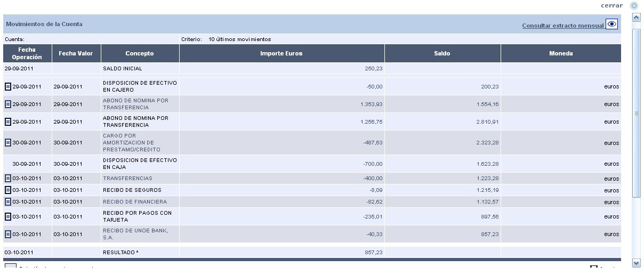
Task: Open the TRANSFERENCIAS concept link
Action: click(127, 178)
